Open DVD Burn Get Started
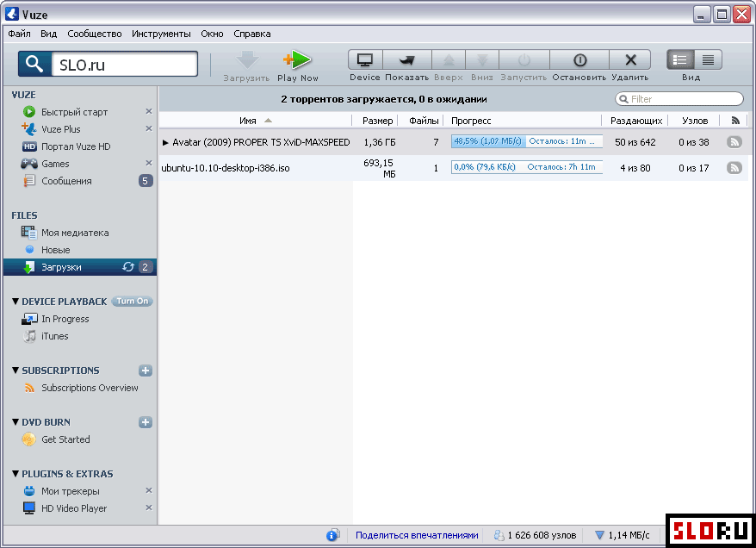The width and height of the screenshot is (756, 548). pos(65,439)
